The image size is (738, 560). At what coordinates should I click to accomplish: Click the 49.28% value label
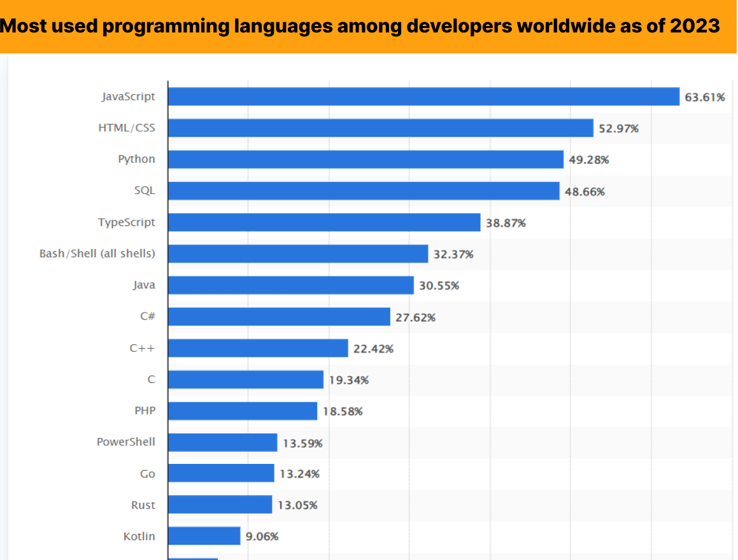589,160
